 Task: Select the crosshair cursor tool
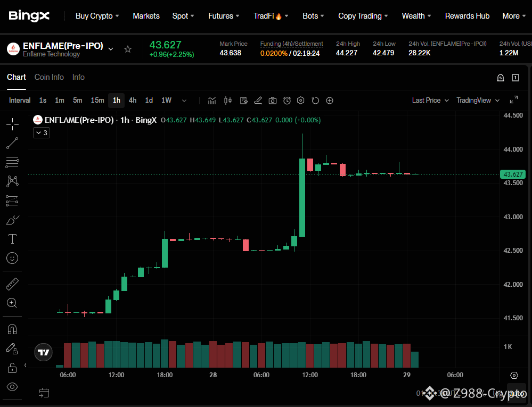tap(13, 124)
